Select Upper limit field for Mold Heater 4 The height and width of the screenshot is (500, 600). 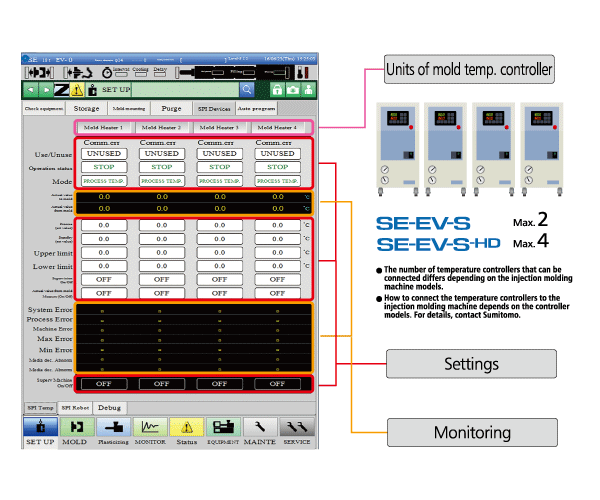(277, 252)
